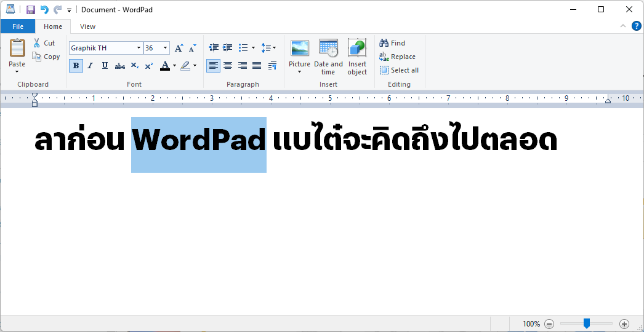
Task: Switch to the Home tab
Action: coord(53,26)
